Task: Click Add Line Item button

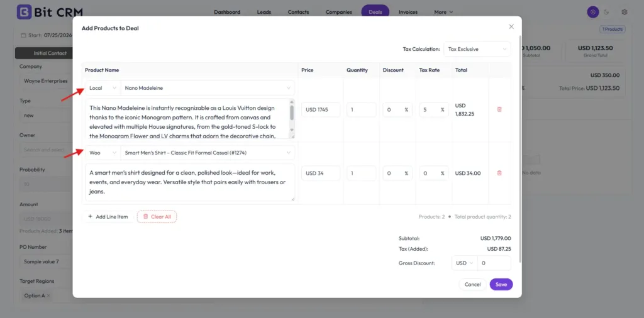Action: (x=108, y=217)
